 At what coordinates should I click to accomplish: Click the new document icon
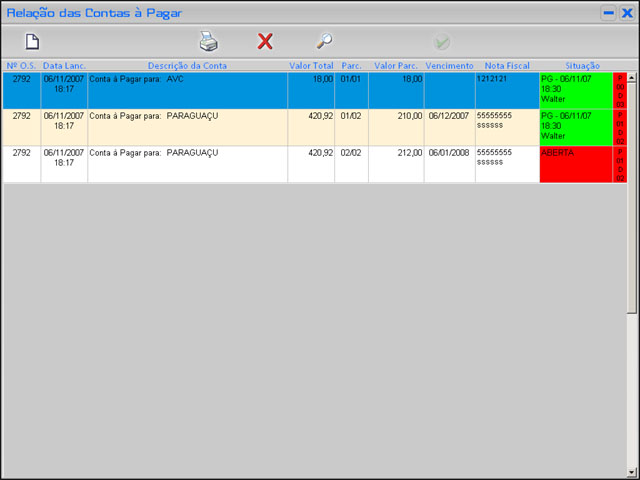click(x=32, y=42)
